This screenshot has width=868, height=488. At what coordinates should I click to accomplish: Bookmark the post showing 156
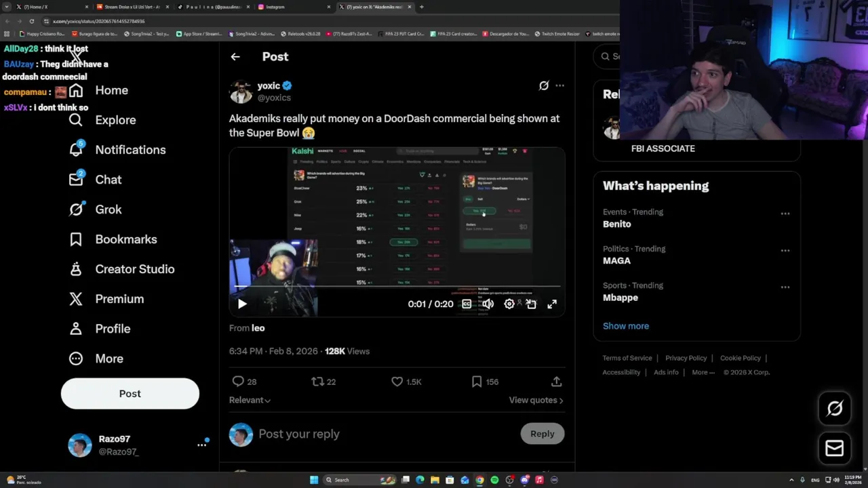coord(477,382)
